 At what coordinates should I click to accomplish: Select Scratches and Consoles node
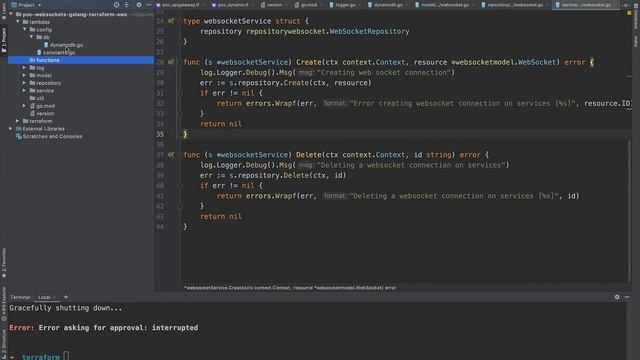(x=52, y=136)
